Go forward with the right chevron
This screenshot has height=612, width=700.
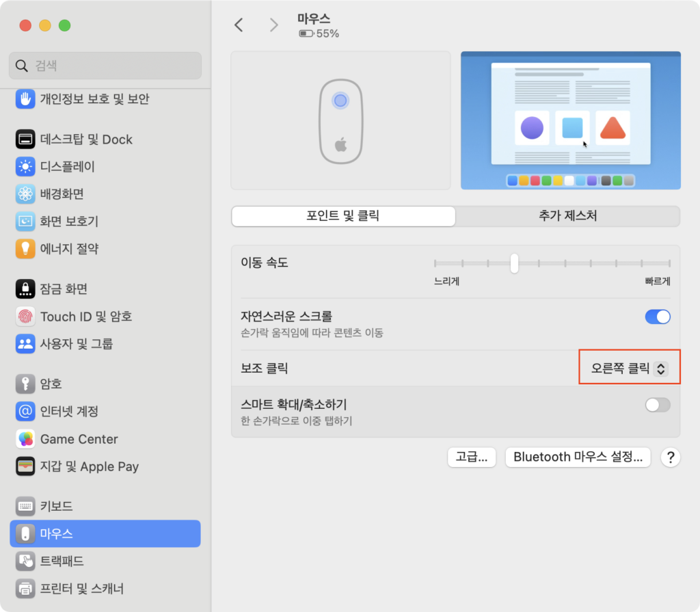click(x=273, y=25)
